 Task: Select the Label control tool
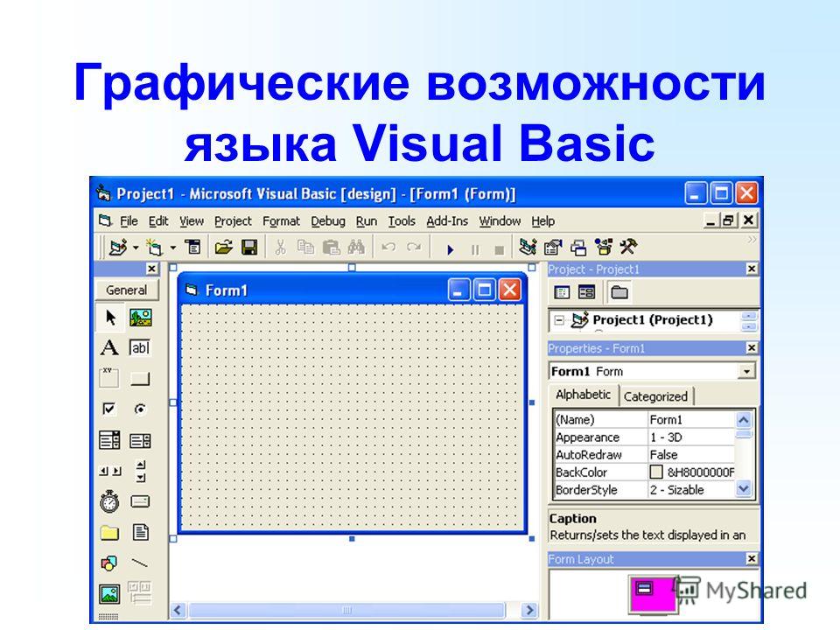tap(109, 347)
